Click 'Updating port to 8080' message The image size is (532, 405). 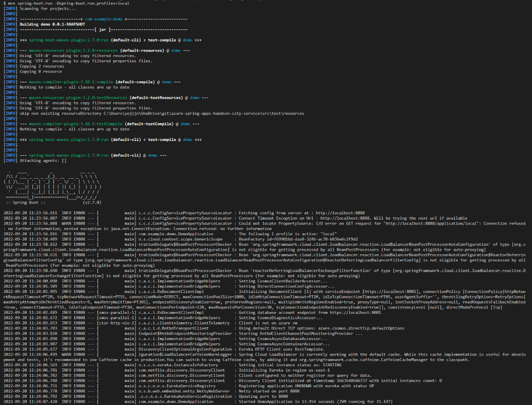263,397
